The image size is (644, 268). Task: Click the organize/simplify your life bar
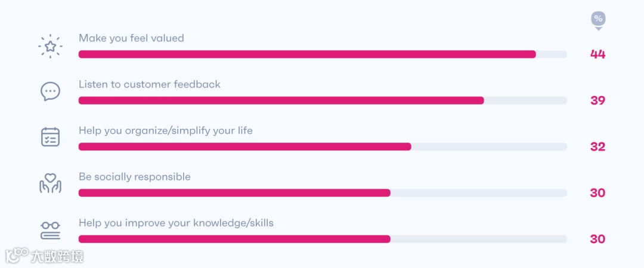[244, 147]
